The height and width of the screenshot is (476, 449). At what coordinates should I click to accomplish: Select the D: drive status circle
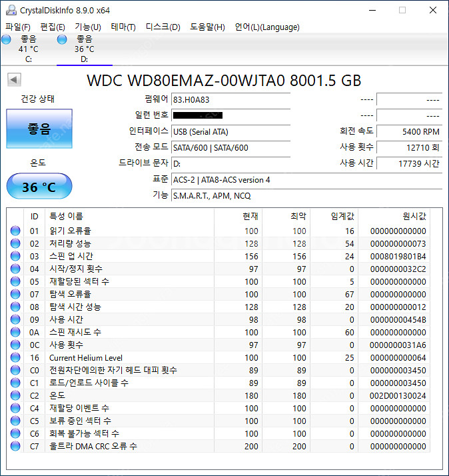click(x=62, y=39)
